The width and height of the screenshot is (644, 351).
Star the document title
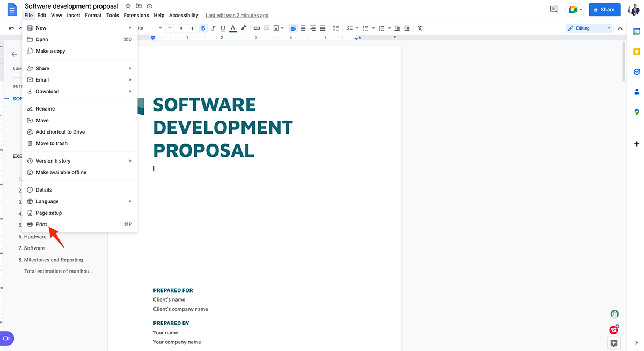pyautogui.click(x=128, y=6)
